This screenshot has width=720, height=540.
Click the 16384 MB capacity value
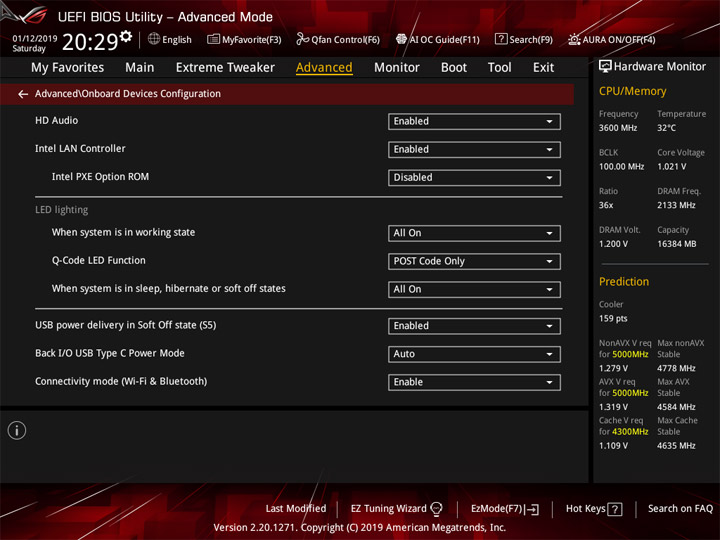676,244
